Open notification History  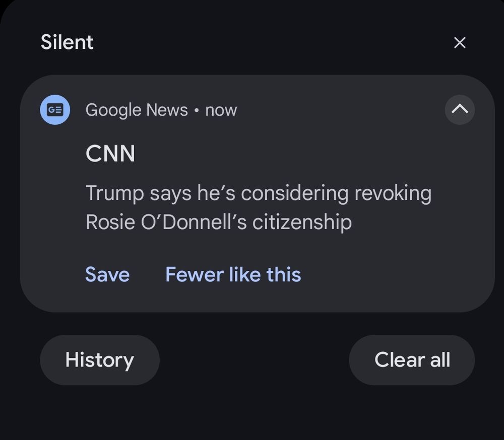click(100, 360)
